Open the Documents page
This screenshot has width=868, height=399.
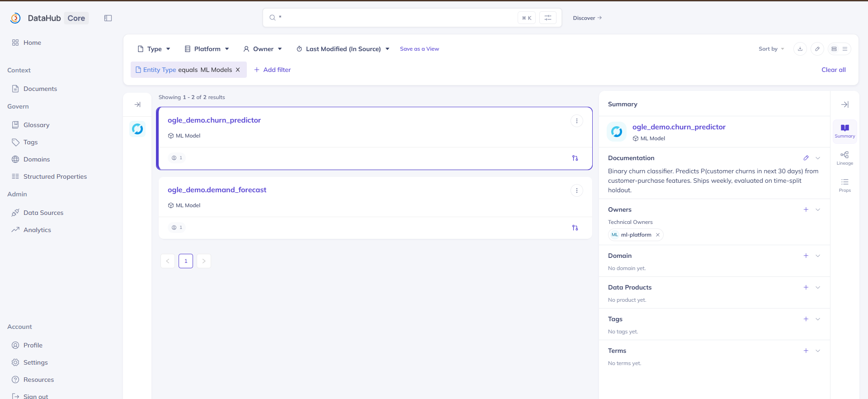[40, 89]
